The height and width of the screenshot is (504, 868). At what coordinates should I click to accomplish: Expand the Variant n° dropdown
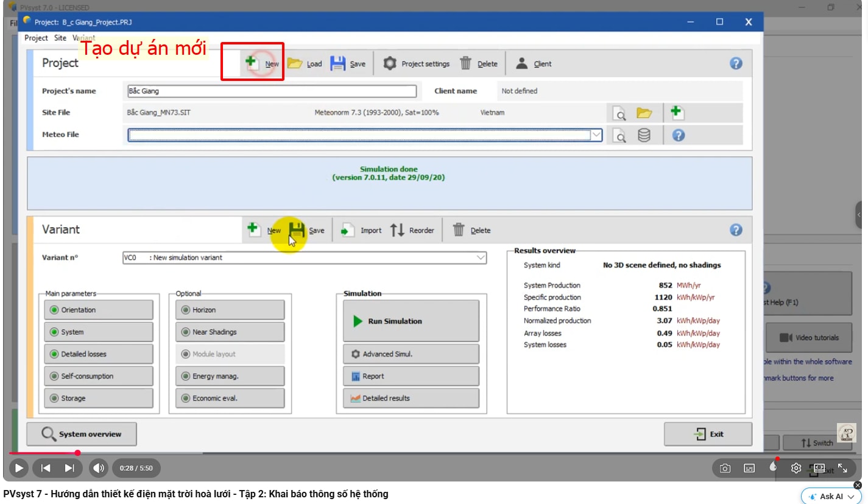480,258
